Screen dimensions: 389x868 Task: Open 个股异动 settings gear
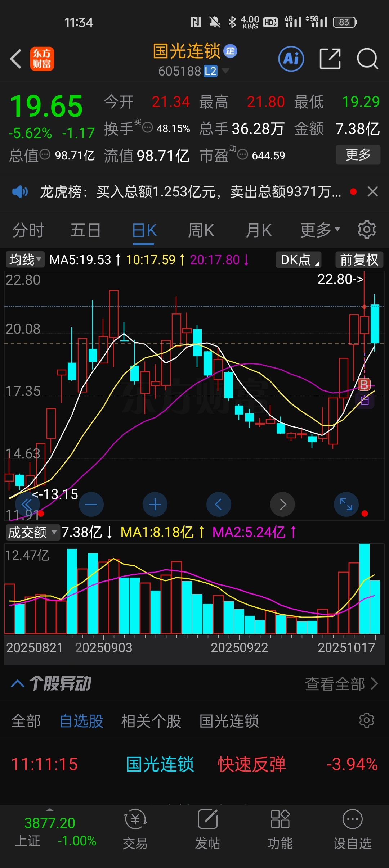click(x=367, y=720)
